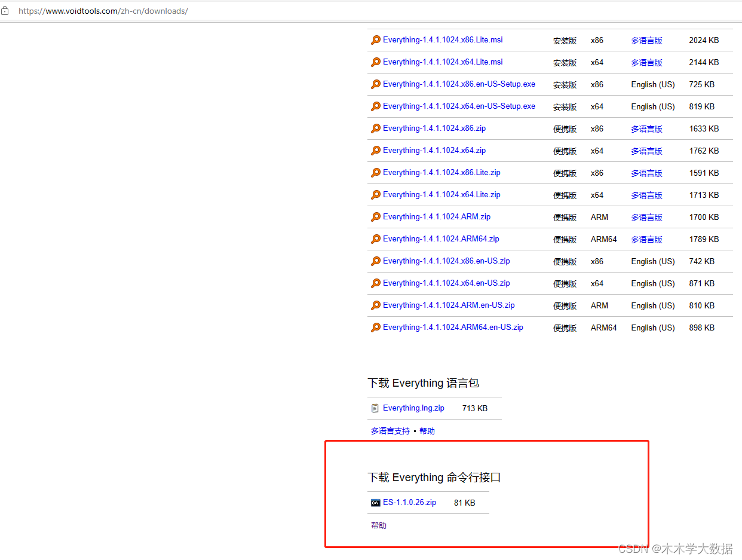Click the 1633 KB size value

(x=704, y=129)
